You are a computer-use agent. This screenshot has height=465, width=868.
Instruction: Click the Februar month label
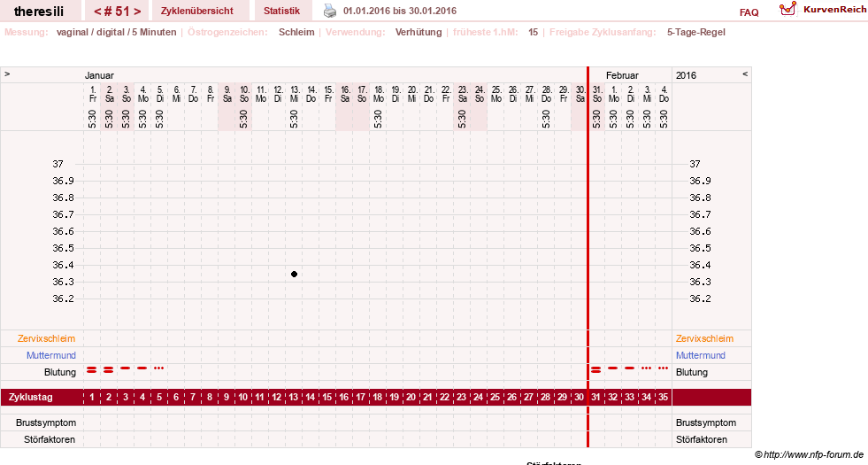(x=622, y=75)
